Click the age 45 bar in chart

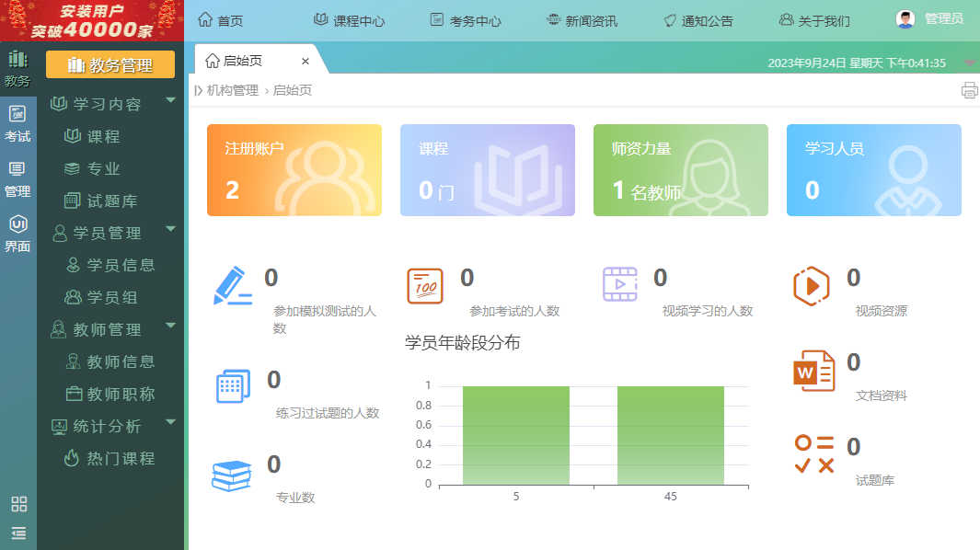pos(670,434)
